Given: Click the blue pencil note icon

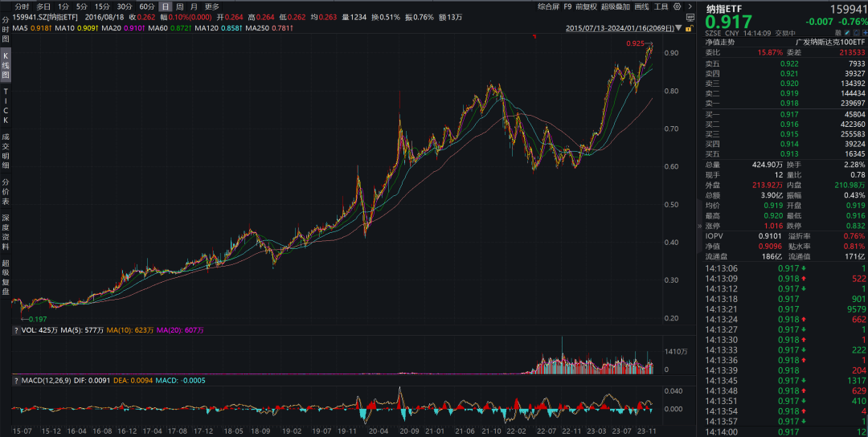Looking at the screenshot, I should click(847, 33).
